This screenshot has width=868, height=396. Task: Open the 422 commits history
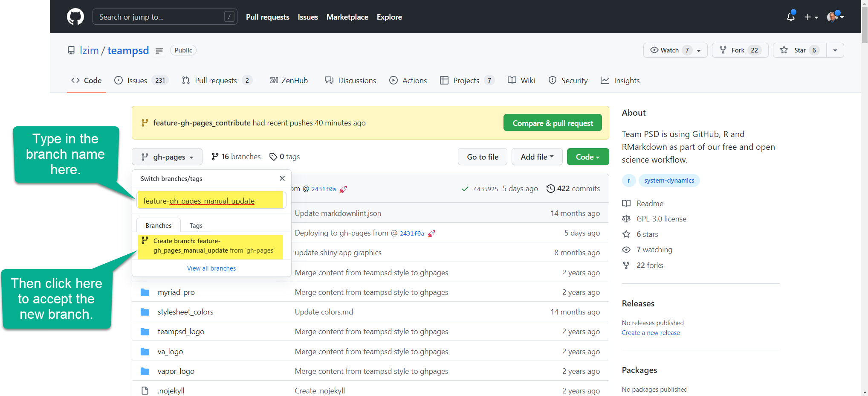(x=573, y=189)
